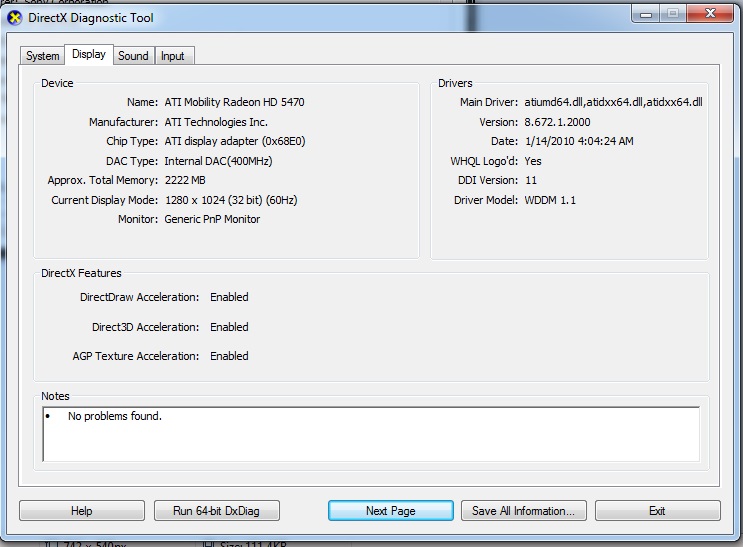Screen dimensions: 743x547
Task: Click driver version '8.672.1.2000'
Action: [x=557, y=122]
